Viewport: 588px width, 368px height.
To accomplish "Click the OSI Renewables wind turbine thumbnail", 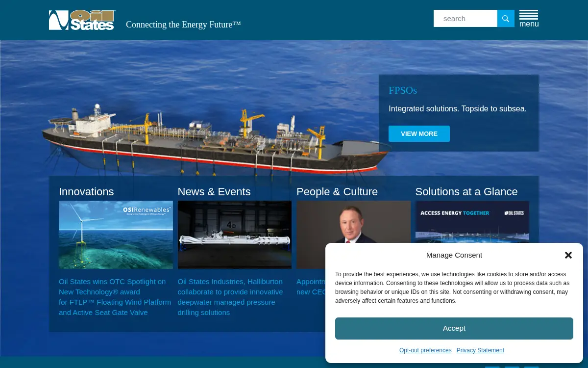I will (116, 235).
